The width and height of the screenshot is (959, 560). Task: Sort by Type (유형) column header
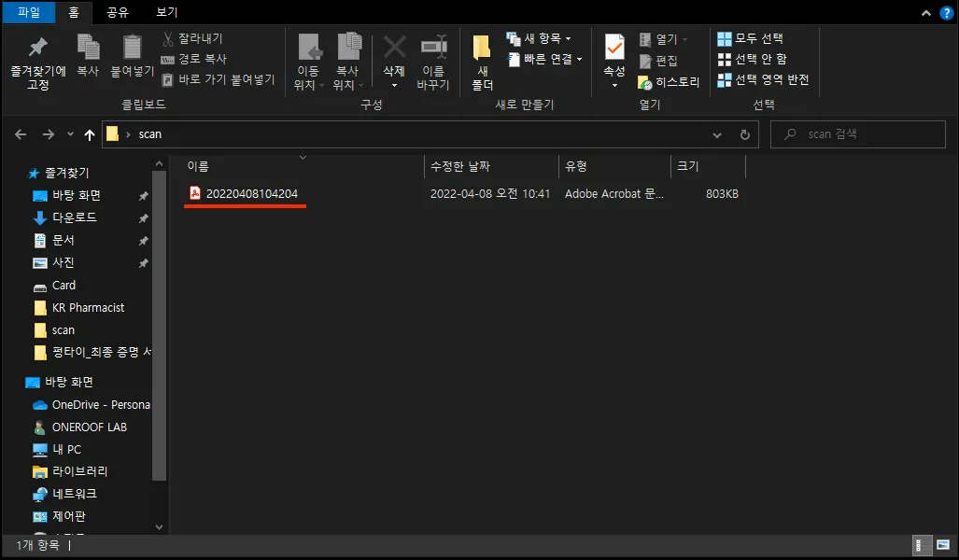(614, 166)
